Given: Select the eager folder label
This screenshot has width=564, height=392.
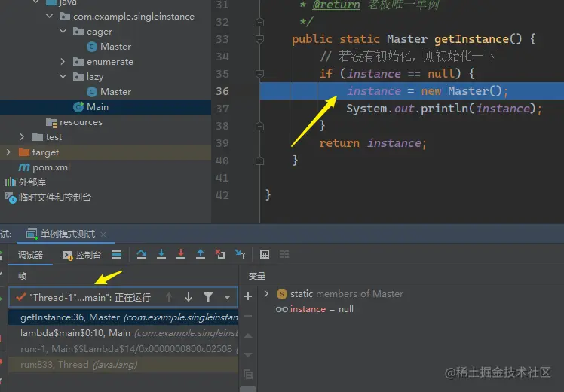Looking at the screenshot, I should point(100,32).
